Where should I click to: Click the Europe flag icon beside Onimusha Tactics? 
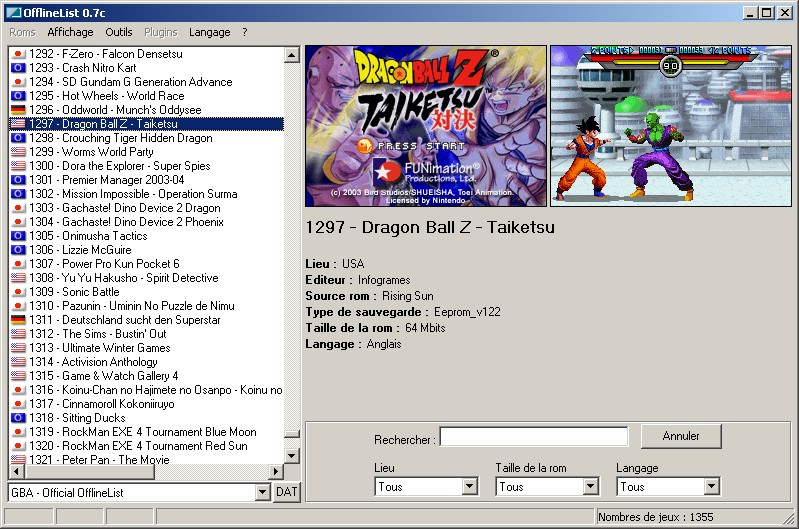coord(18,236)
